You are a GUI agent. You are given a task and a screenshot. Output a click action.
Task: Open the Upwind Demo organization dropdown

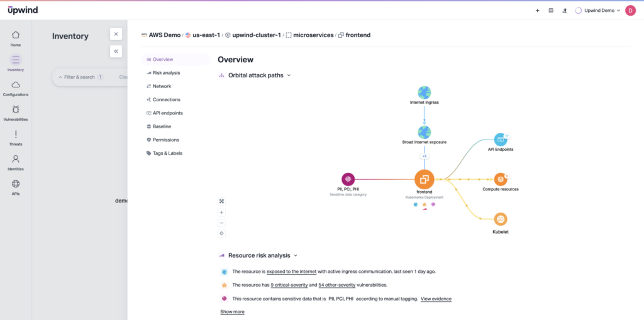pyautogui.click(x=597, y=11)
